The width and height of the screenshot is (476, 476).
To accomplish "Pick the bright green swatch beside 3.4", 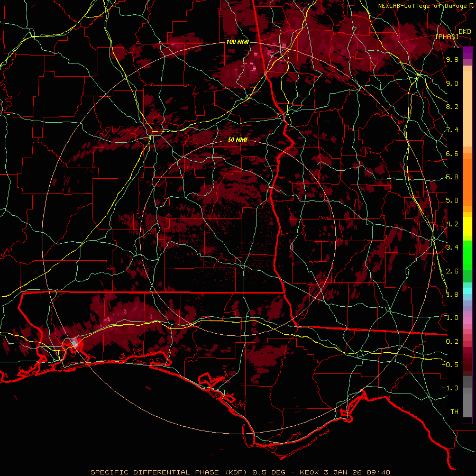I will tap(467, 249).
